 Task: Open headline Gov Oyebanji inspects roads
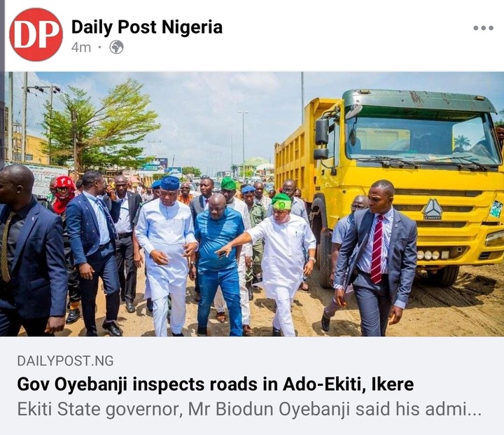pos(216,384)
